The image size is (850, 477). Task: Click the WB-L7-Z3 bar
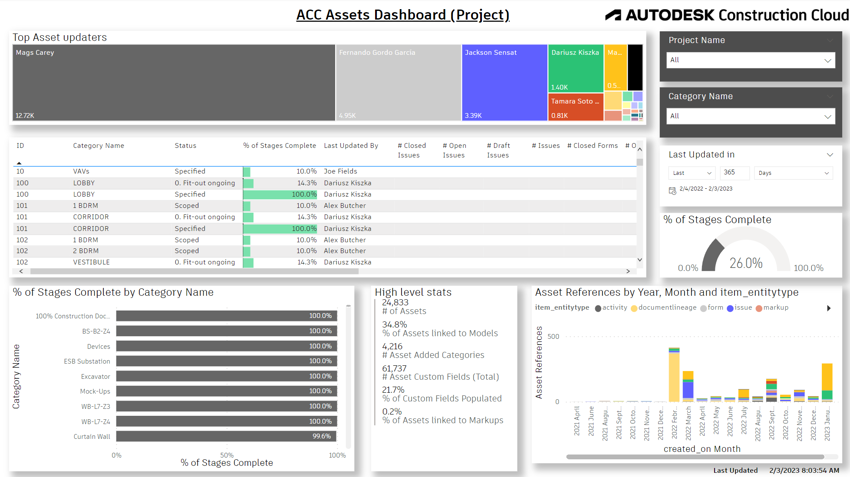pos(227,407)
